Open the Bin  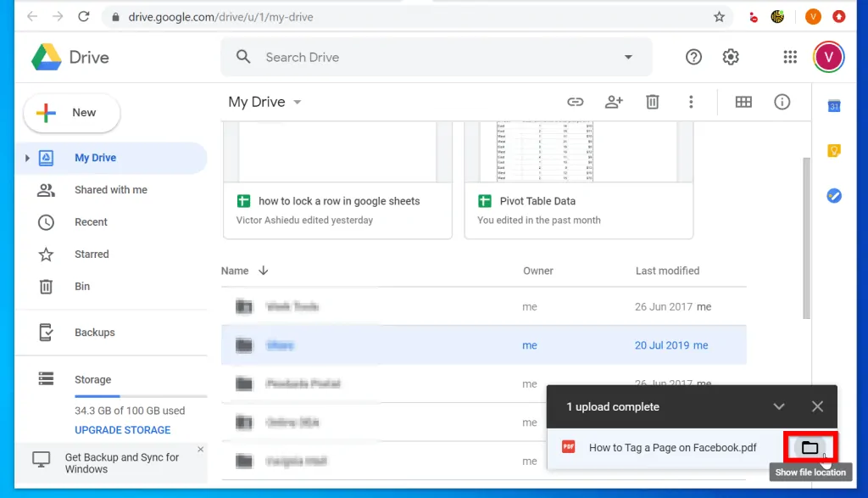click(x=82, y=287)
